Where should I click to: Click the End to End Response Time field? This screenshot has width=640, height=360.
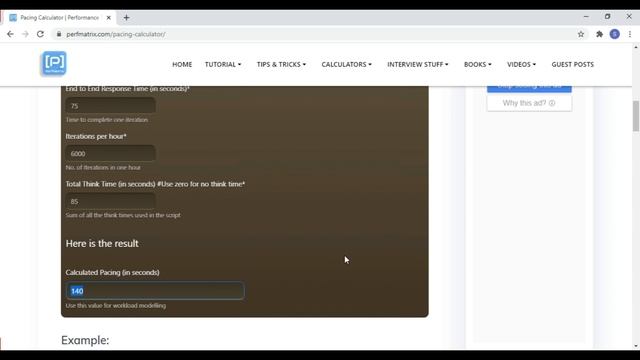[x=111, y=106]
